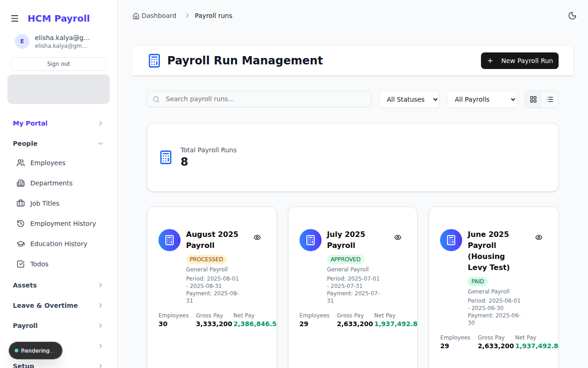Select My Portal in the sidebar
The height and width of the screenshot is (368, 588).
click(x=30, y=123)
